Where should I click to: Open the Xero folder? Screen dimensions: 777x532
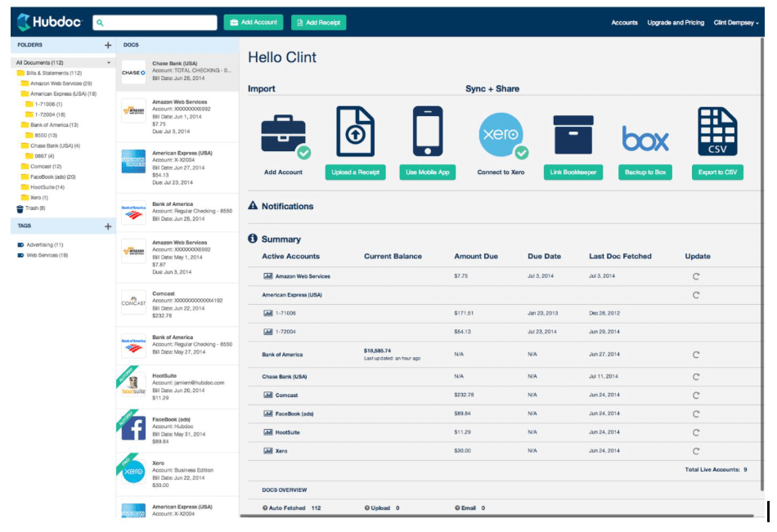tap(34, 198)
